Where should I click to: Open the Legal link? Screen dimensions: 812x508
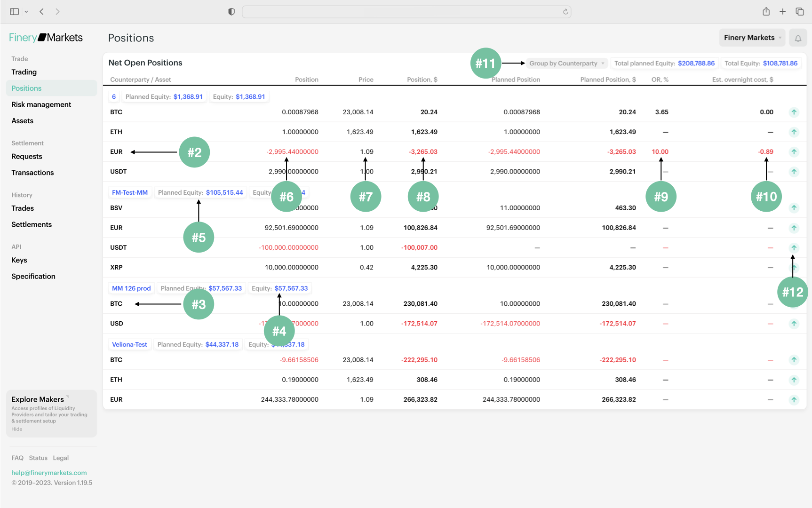[x=61, y=458]
